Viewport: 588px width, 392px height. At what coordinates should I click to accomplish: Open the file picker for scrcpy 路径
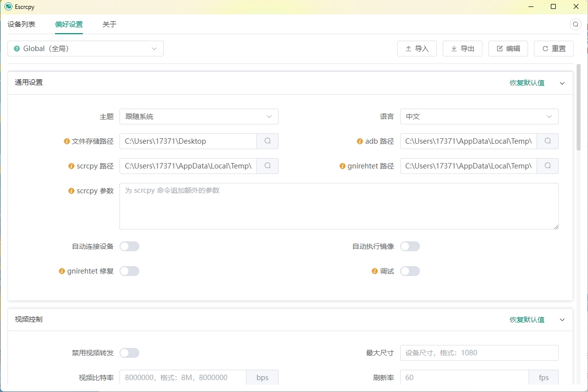267,166
